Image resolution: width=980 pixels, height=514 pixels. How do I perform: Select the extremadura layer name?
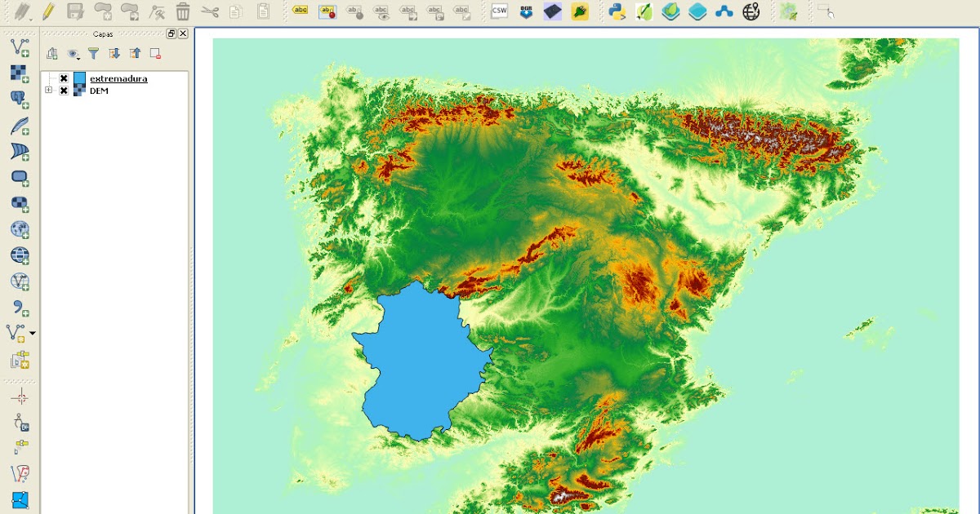pos(118,78)
